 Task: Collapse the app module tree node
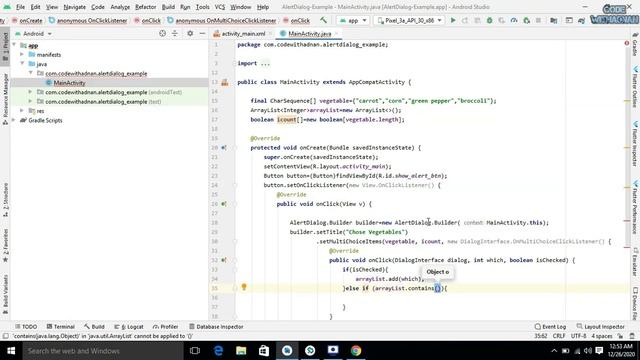coord(14,45)
